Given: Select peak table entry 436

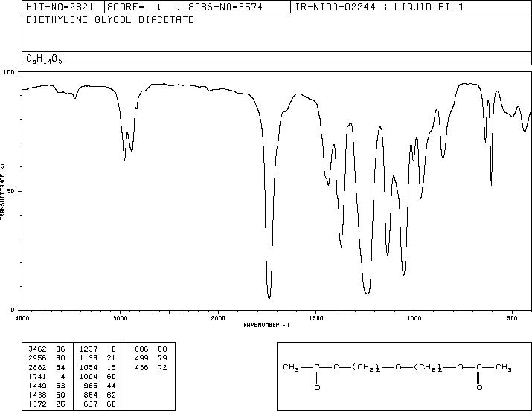Looking at the screenshot, I should (141, 368).
